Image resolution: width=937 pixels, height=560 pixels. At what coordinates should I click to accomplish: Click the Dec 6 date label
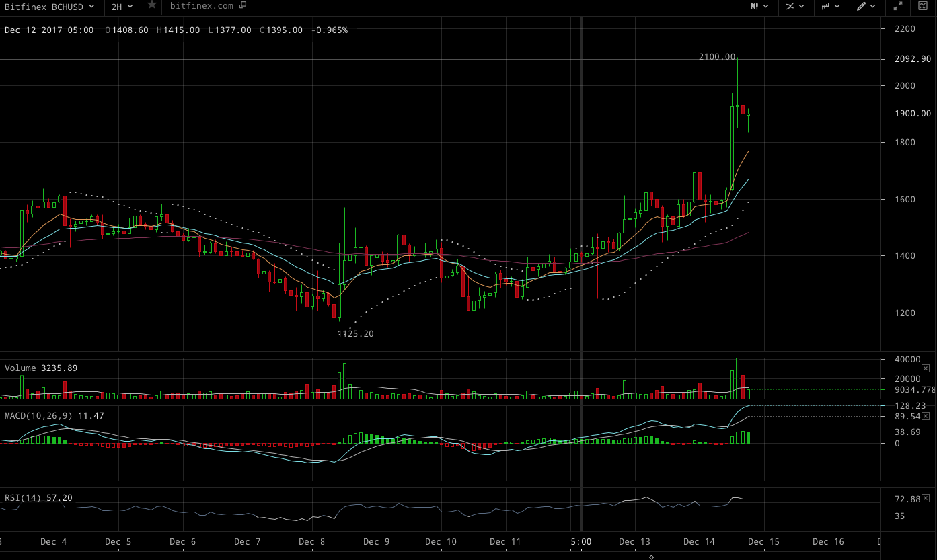coord(183,542)
